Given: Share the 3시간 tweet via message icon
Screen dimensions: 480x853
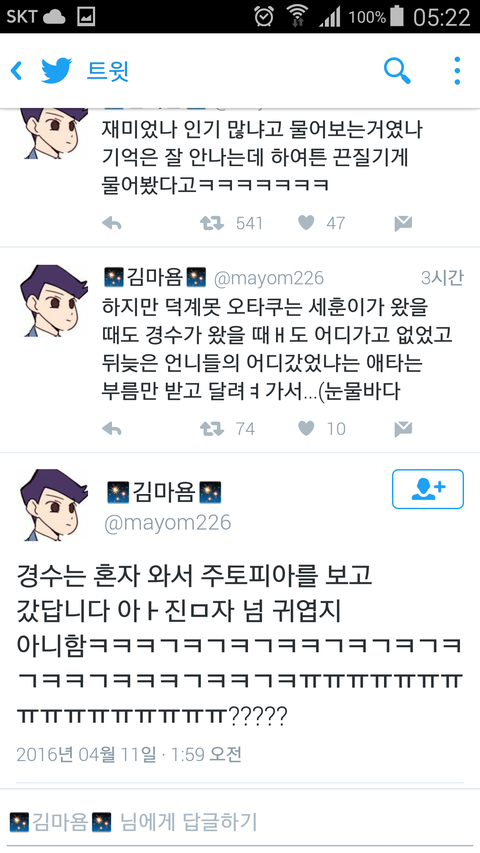Looking at the screenshot, I should point(403,429).
